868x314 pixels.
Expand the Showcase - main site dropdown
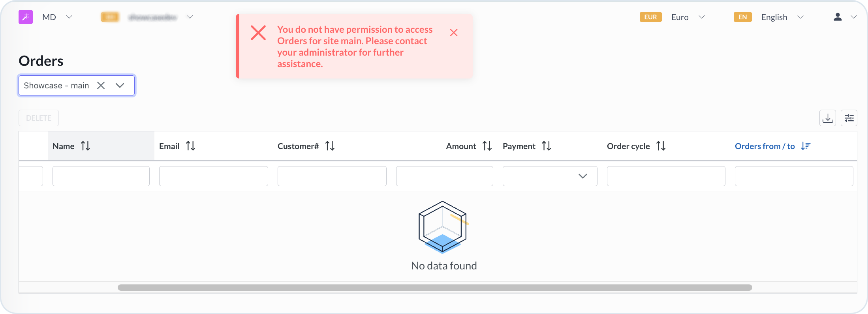[x=120, y=86]
